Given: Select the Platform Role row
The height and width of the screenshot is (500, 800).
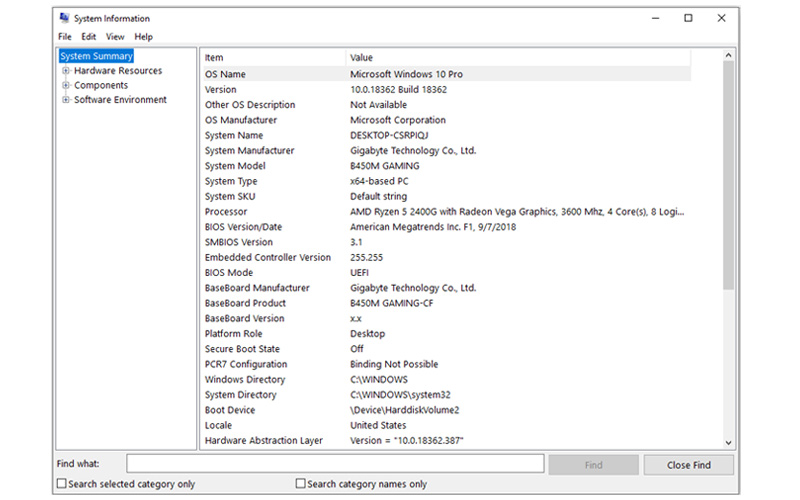Looking at the screenshot, I should point(447,334).
